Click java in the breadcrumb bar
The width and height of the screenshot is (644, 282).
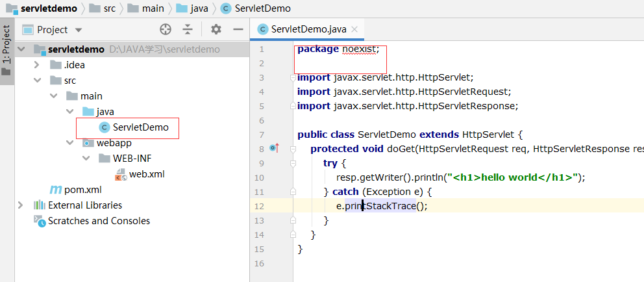click(x=199, y=8)
